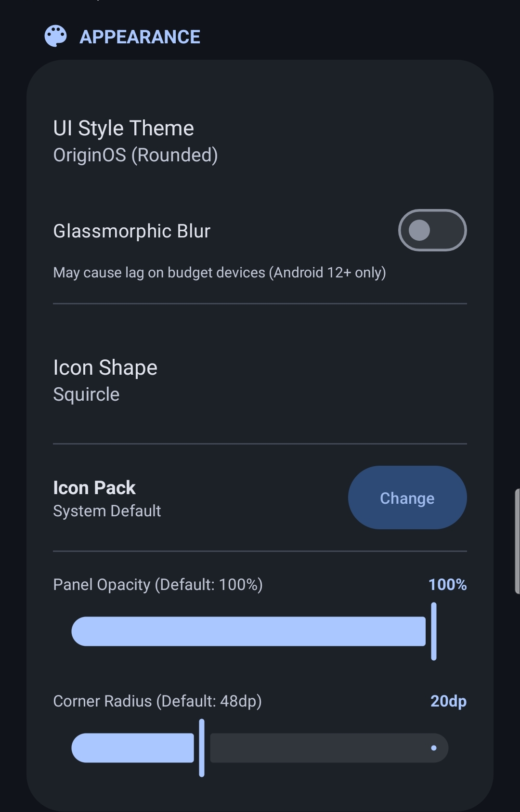Tap the 20dp corner radius value
Viewport: 520px width, 812px height.
448,701
